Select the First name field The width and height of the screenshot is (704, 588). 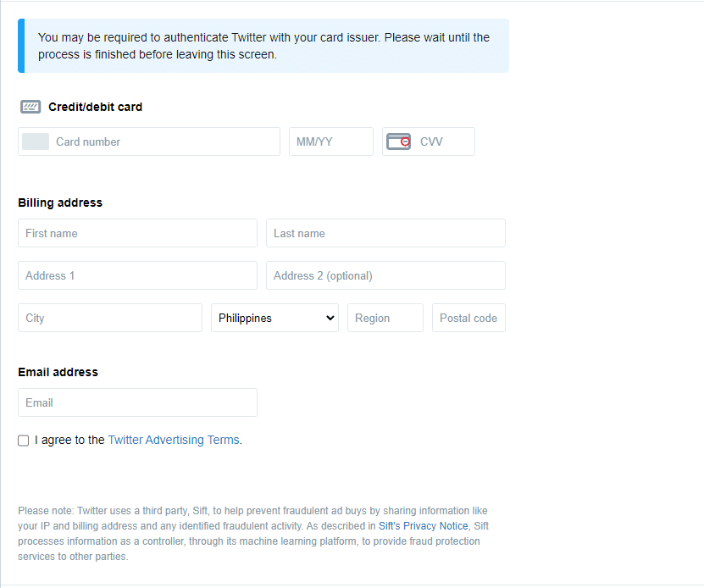click(137, 233)
